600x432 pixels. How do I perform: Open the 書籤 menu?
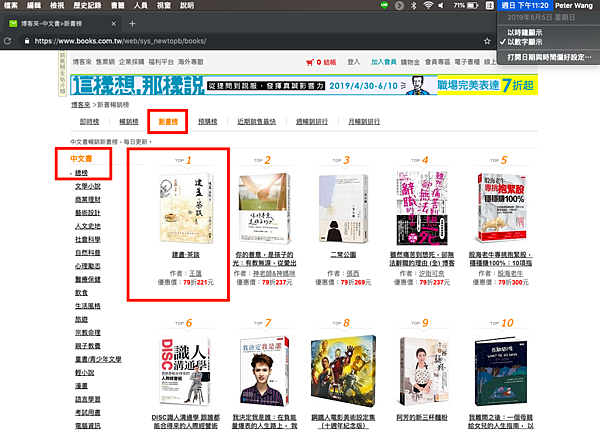(x=118, y=5)
